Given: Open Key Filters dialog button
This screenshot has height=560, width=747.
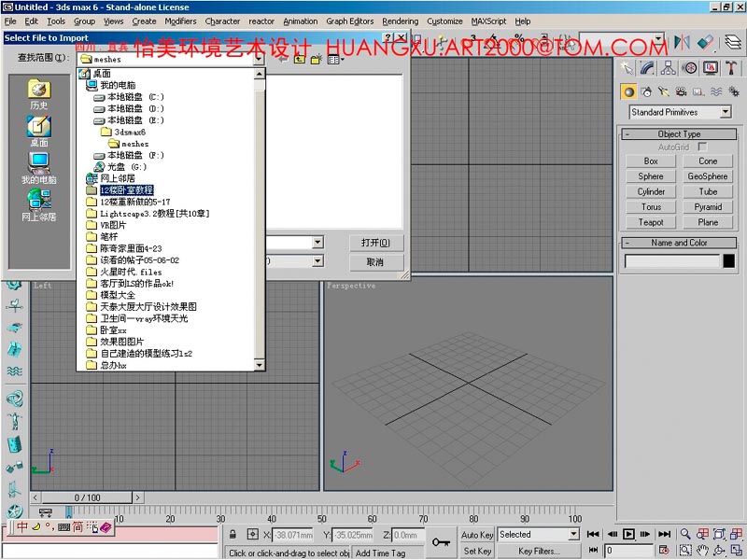Looking at the screenshot, I should (540, 551).
